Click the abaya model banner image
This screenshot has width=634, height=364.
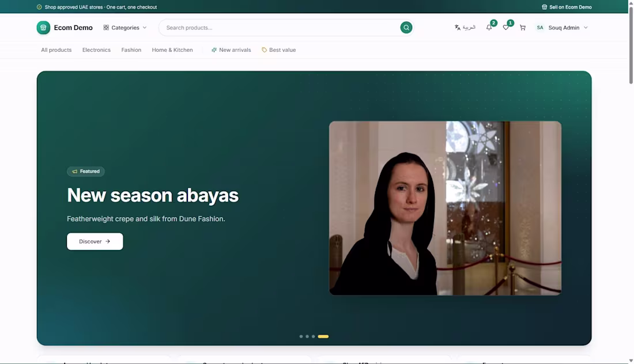point(445,208)
